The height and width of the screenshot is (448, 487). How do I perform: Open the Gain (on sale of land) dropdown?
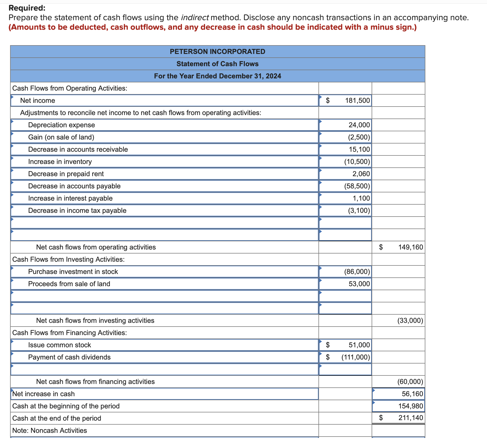click(165, 137)
